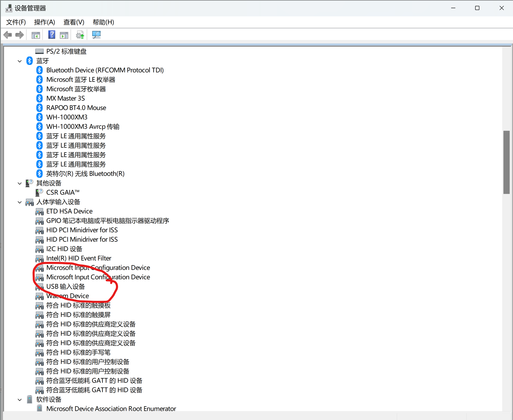513x420 pixels.
Task: Select second Microsoft Input Configuration Device
Action: click(x=98, y=277)
